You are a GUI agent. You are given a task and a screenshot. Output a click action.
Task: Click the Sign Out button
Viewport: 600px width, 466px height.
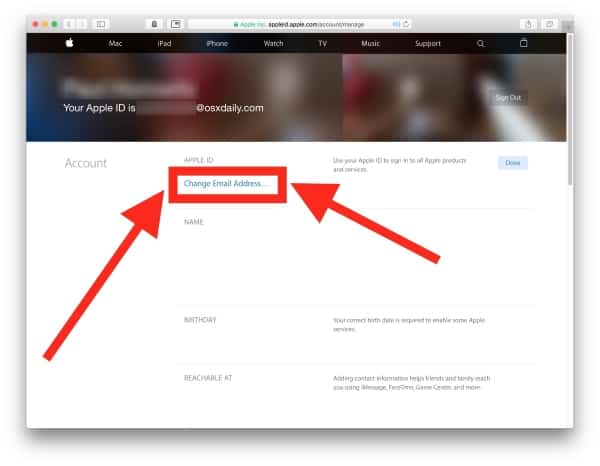point(509,97)
